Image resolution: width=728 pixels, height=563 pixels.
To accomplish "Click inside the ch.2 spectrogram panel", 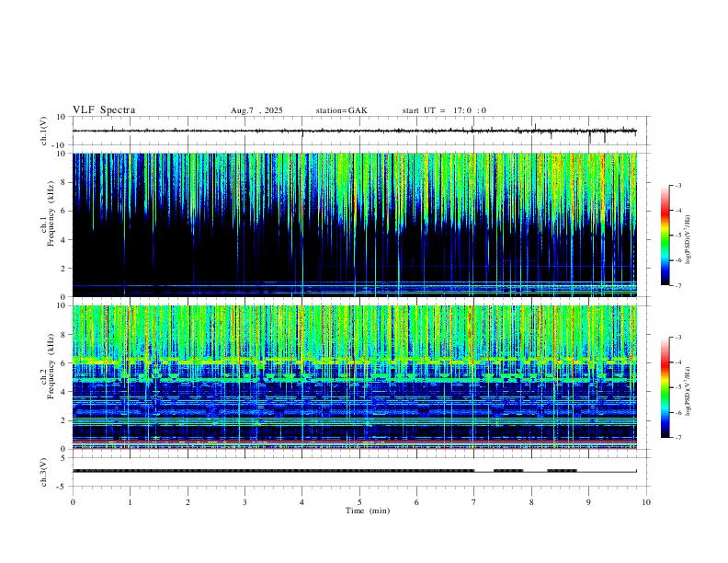I will (x=355, y=377).
